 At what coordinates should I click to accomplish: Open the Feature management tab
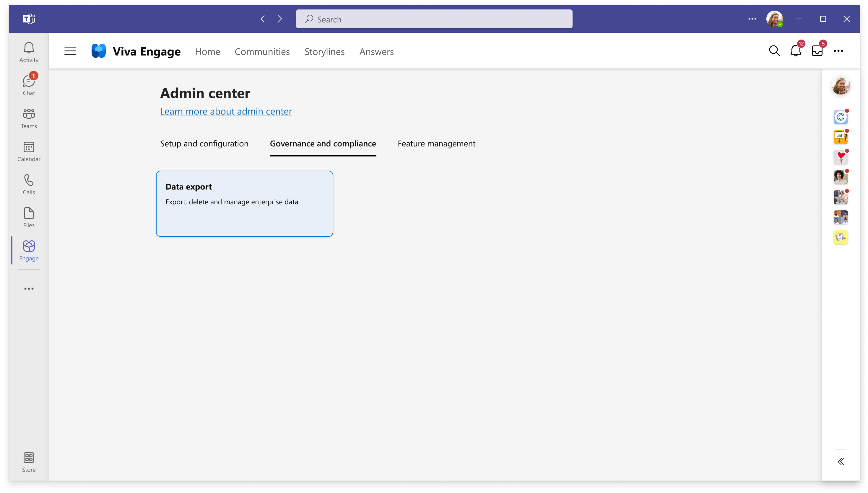click(436, 143)
